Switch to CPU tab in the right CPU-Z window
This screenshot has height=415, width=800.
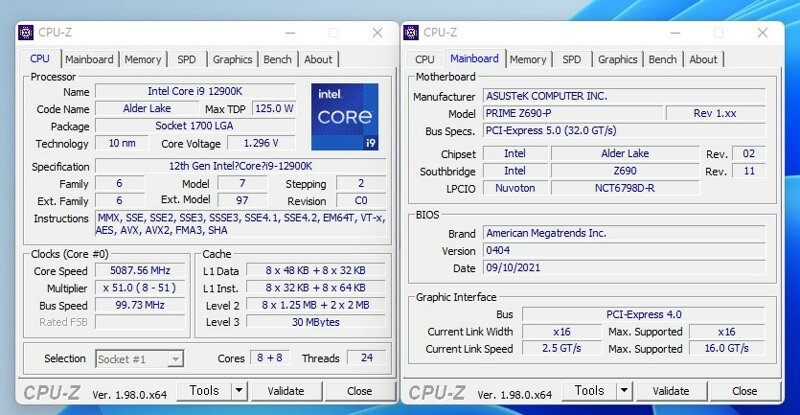[424, 59]
